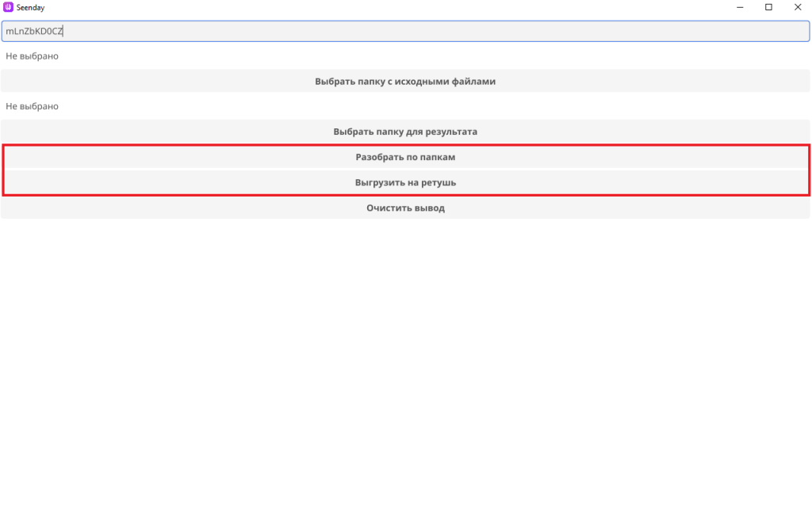Viewport: 812px width, 508px height.
Task: Click the Seenday app icon in title bar
Action: tap(9, 7)
